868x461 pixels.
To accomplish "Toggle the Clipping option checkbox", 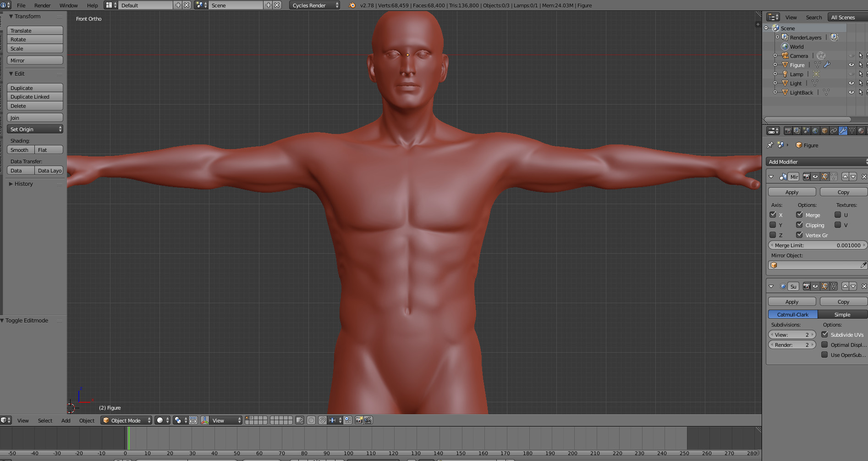I will pyautogui.click(x=799, y=225).
